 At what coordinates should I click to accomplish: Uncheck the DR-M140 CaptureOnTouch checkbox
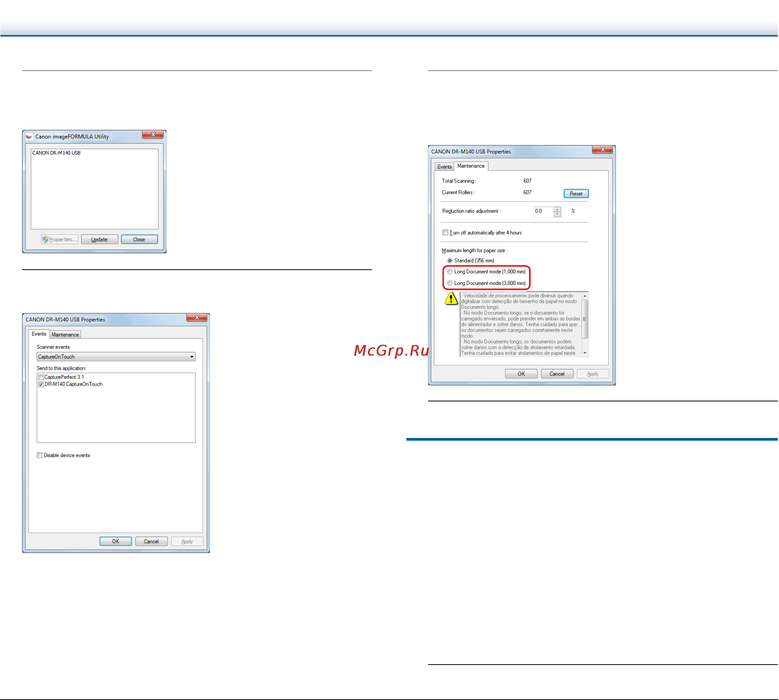pyautogui.click(x=41, y=385)
